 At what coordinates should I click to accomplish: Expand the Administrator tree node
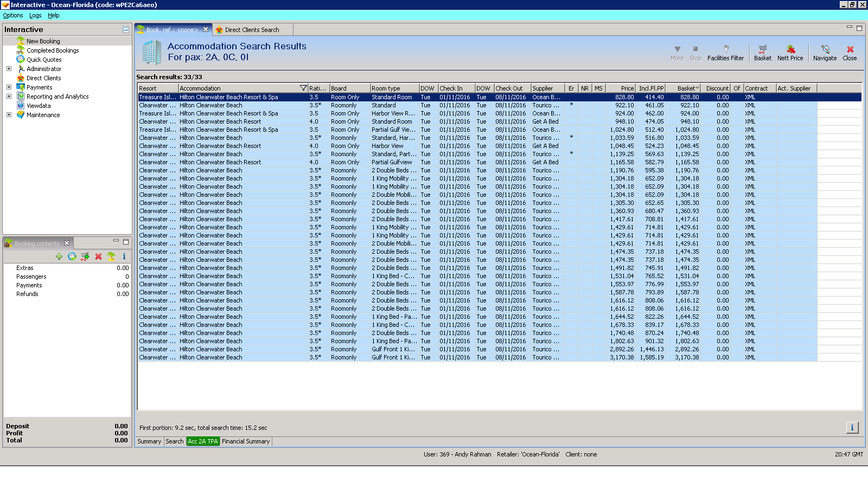9,69
